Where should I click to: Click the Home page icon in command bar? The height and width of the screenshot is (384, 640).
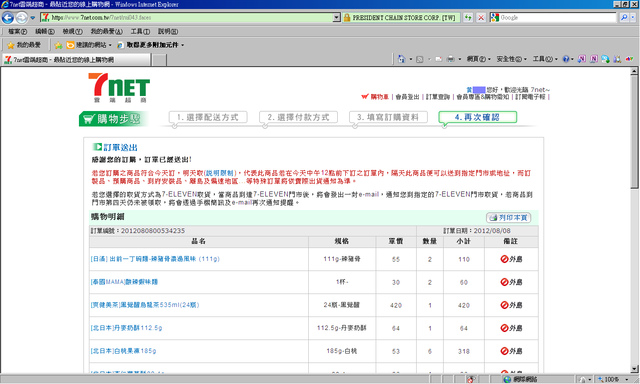tap(401, 59)
